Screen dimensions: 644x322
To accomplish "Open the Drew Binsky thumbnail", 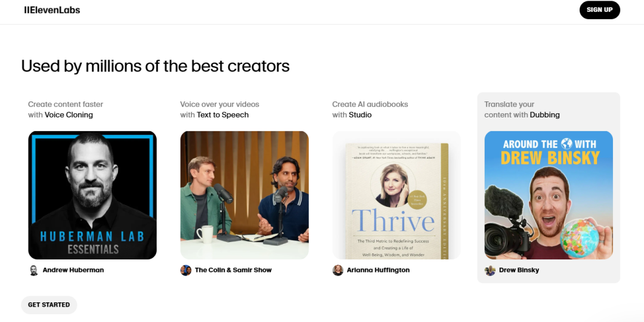I will (x=549, y=195).
